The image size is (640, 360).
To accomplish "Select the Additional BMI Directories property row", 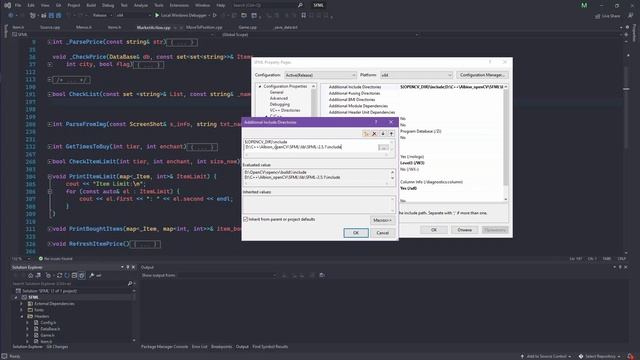I will tap(413, 100).
